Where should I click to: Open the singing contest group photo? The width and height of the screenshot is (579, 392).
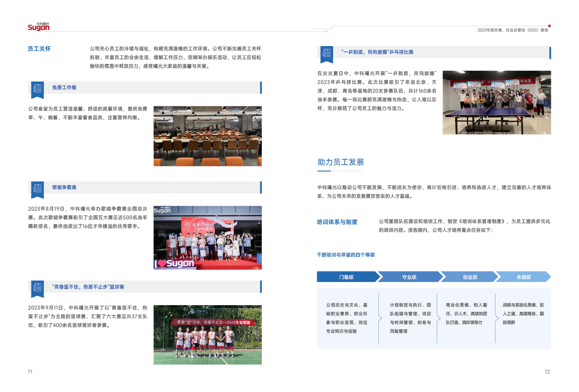point(207,237)
